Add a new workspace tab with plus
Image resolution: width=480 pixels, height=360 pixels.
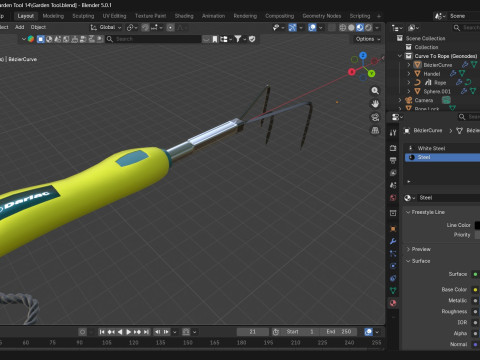[379, 16]
